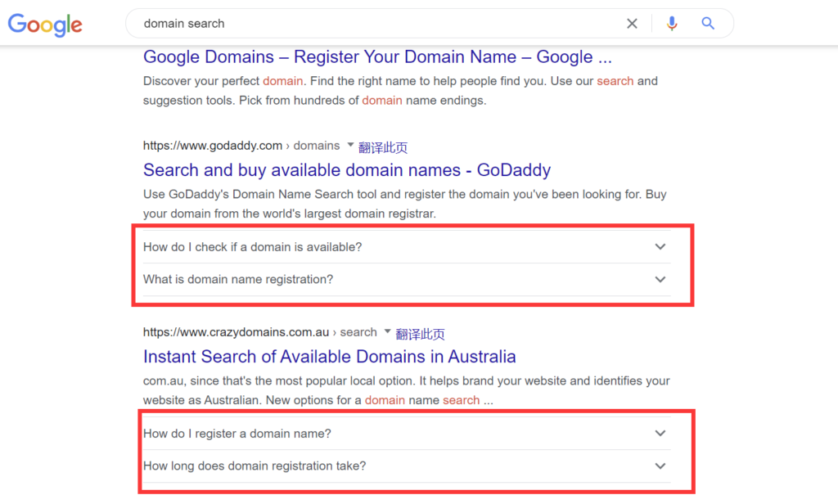
Task: Open 'Instant Search of Available Domains in Australia'
Action: (329, 357)
